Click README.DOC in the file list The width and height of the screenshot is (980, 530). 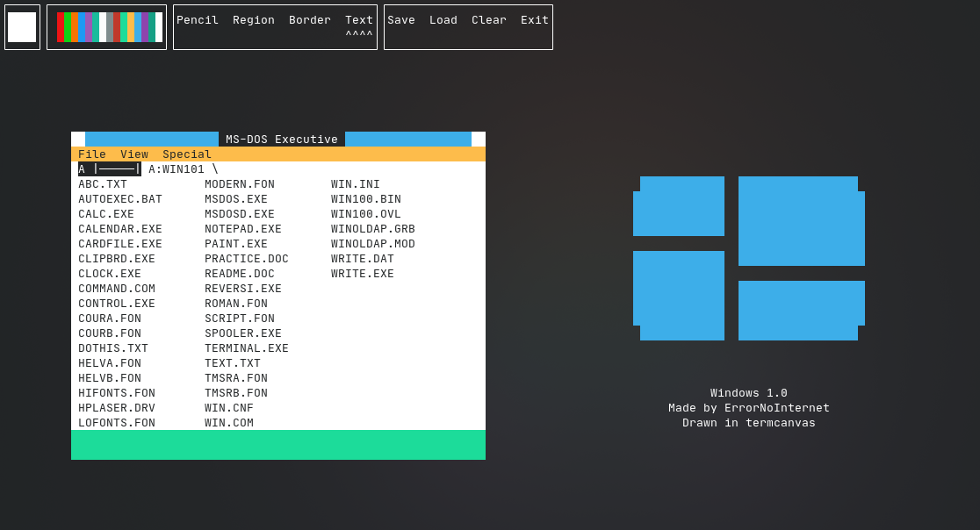pyautogui.click(x=240, y=274)
